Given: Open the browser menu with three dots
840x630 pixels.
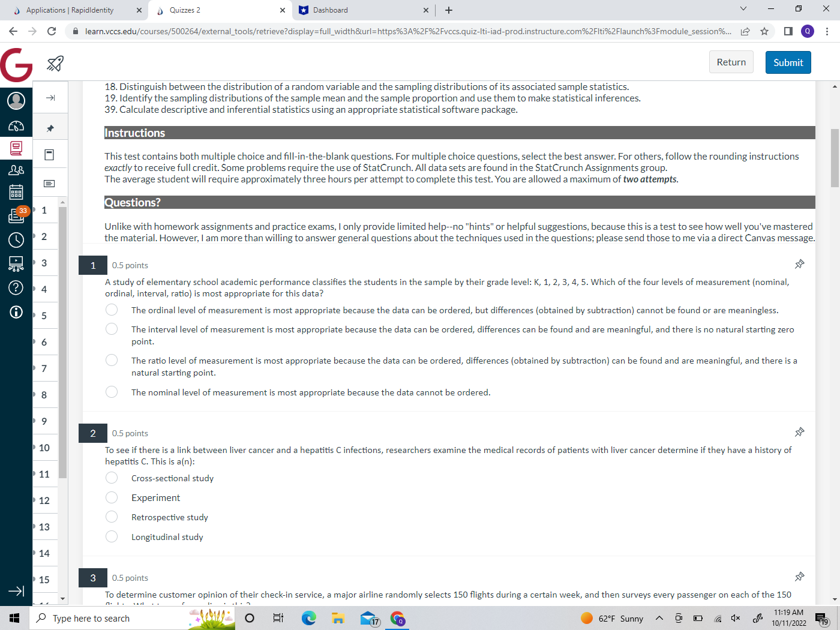Looking at the screenshot, I should pos(826,31).
